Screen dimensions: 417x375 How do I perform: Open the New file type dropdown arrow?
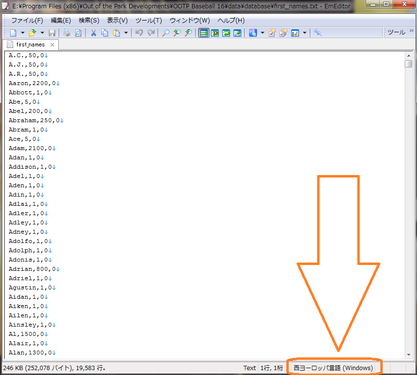[x=23, y=33]
